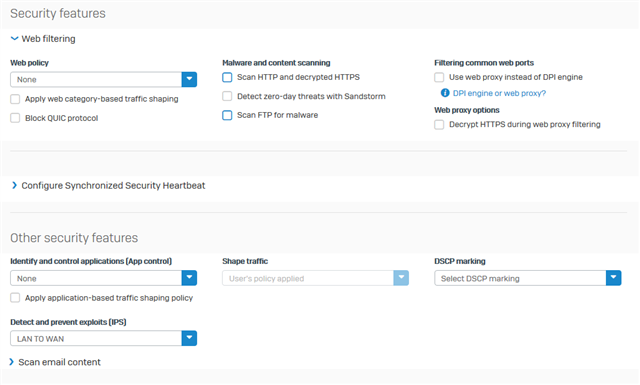Tick the Block QUIC protocol checkbox
This screenshot has width=640, height=385.
(x=15, y=118)
